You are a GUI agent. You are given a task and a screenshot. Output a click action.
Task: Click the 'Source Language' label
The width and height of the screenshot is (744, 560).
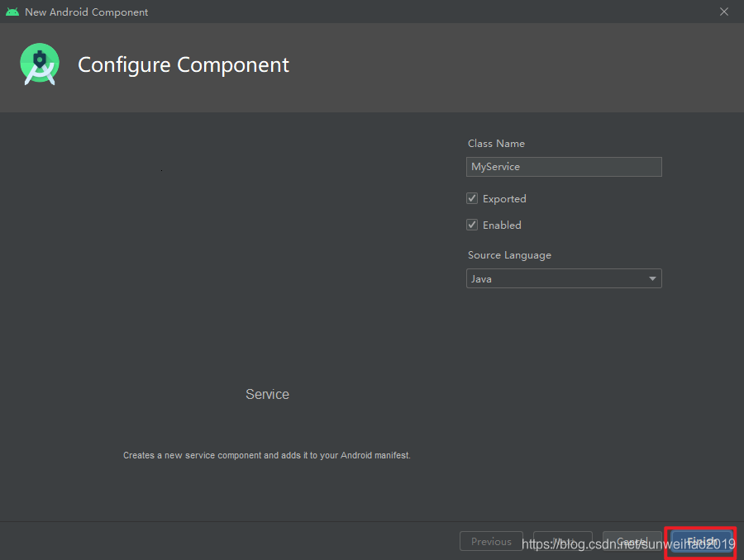point(509,255)
